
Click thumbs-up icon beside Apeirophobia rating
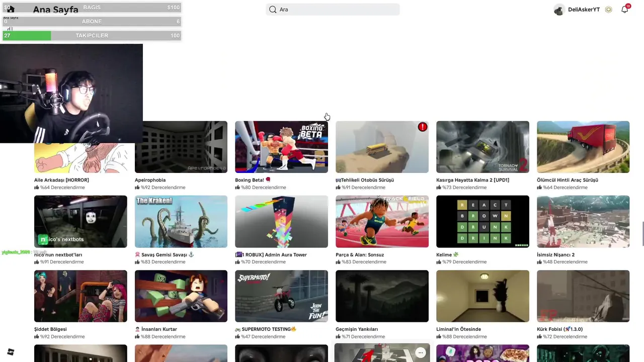tap(137, 188)
